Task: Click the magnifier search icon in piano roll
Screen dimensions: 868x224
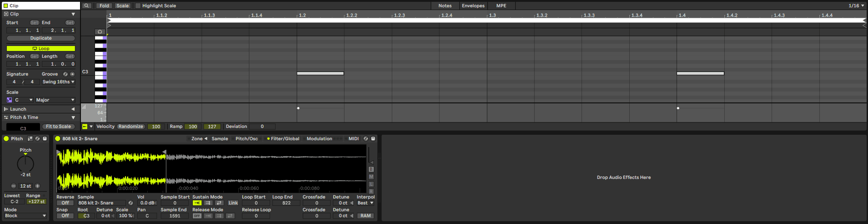Action: tap(86, 6)
